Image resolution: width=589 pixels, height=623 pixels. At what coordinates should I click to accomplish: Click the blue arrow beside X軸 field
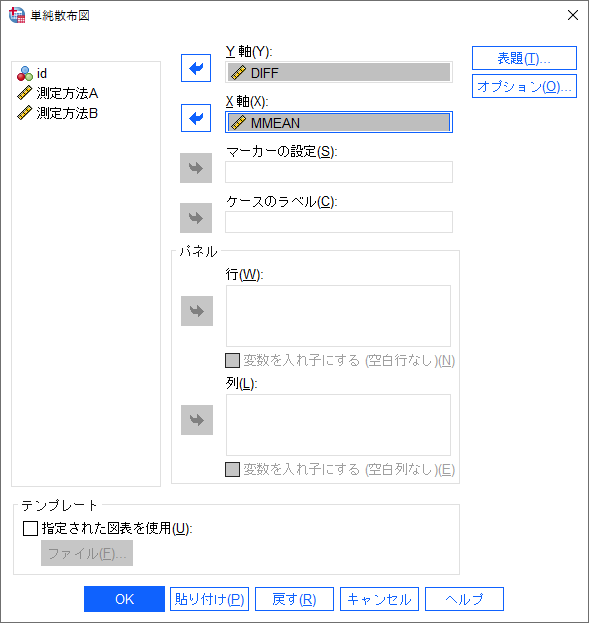point(196,118)
